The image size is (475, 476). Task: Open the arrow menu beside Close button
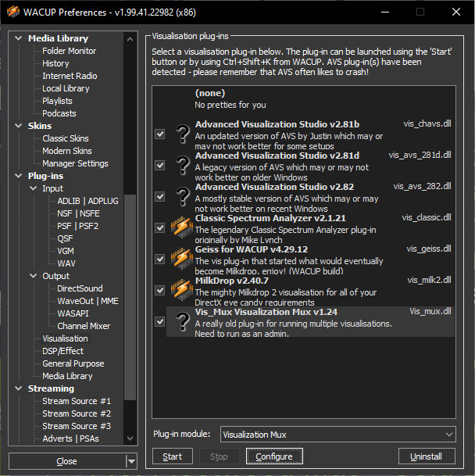pyautogui.click(x=130, y=461)
